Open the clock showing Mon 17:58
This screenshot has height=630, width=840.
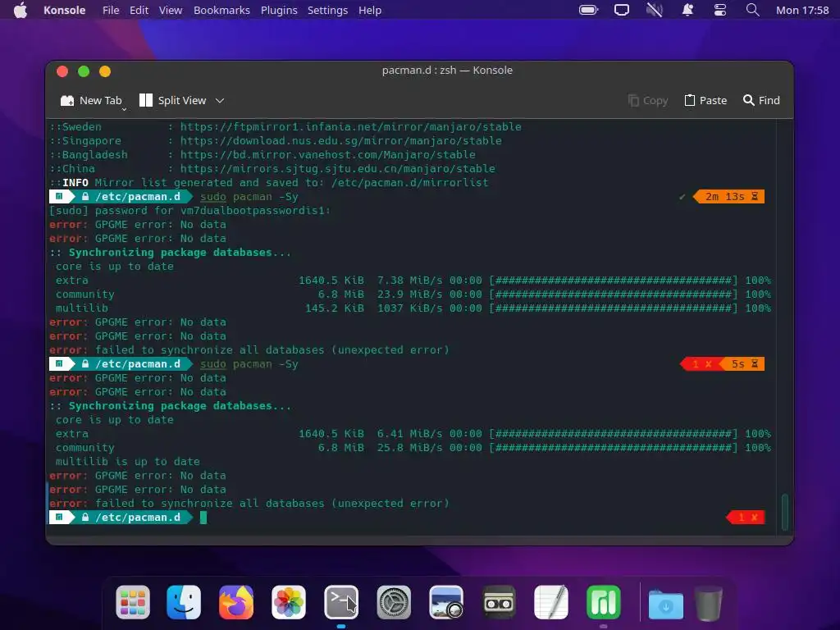click(802, 10)
